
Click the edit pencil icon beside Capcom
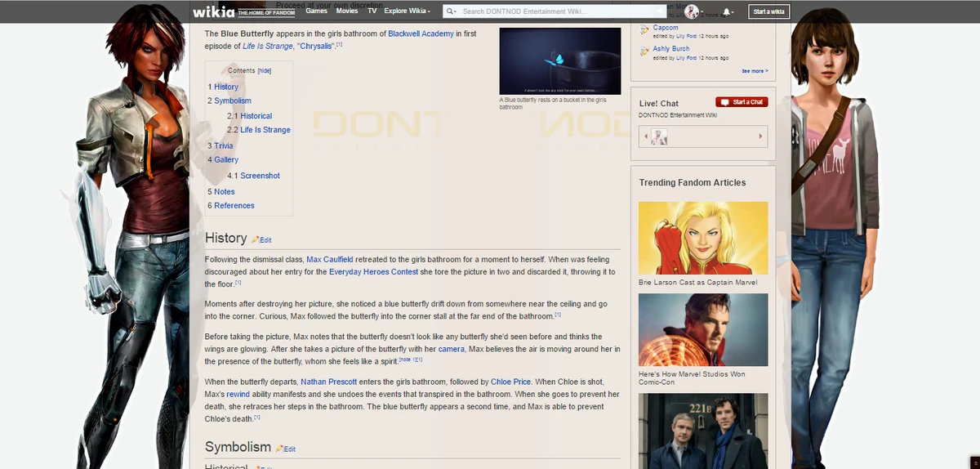(646, 31)
